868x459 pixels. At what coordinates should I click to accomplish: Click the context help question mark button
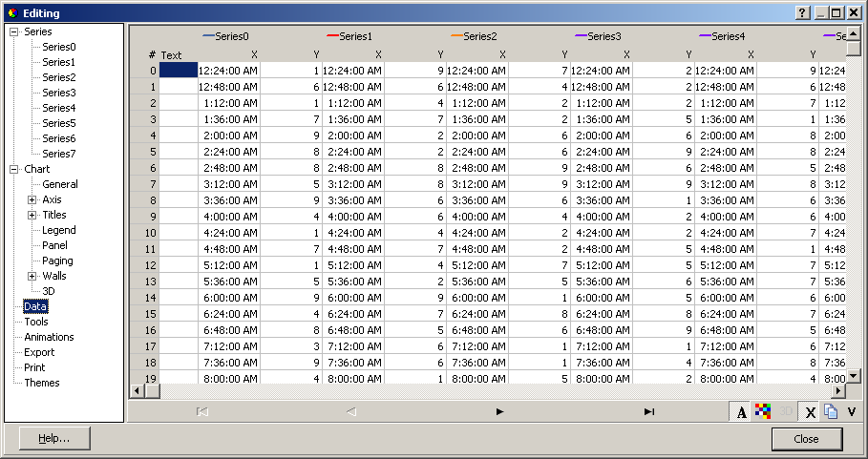pos(803,12)
